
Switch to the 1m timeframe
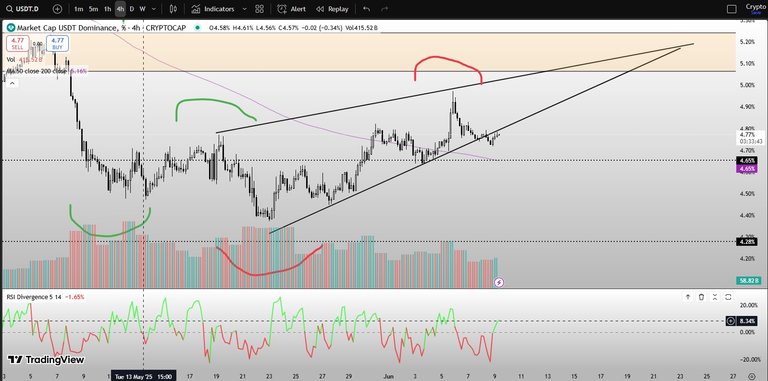(x=79, y=9)
